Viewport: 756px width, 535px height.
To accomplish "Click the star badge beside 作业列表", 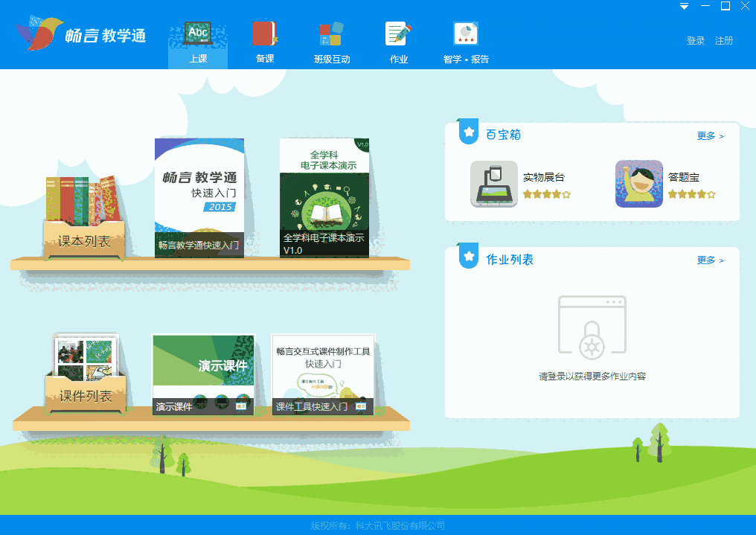I will 469,256.
